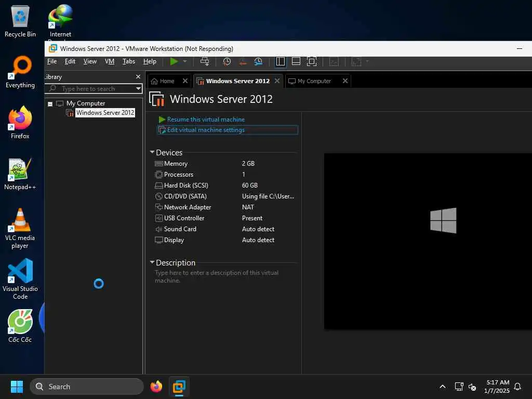Open the Help menu
The image size is (532, 399).
(x=150, y=61)
